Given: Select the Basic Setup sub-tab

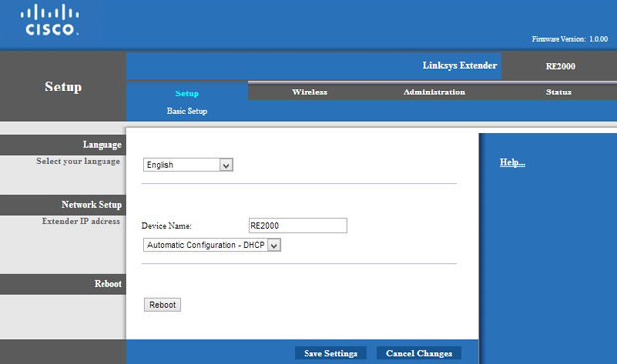Looking at the screenshot, I should [187, 111].
